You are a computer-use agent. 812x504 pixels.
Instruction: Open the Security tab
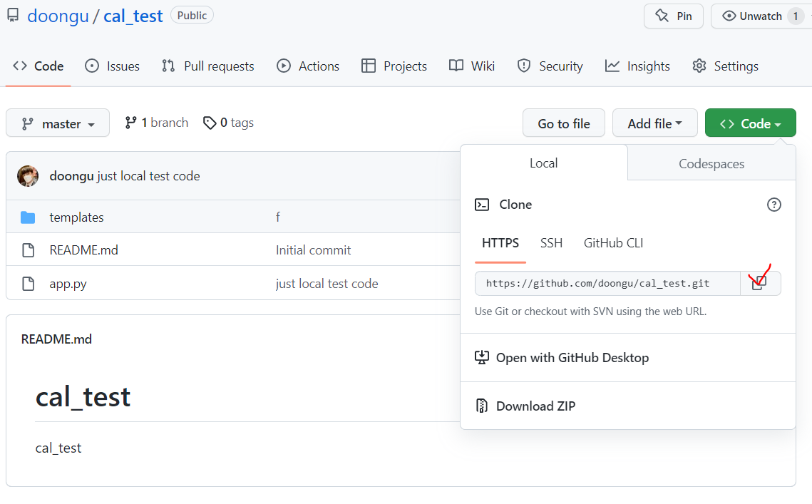click(x=550, y=66)
